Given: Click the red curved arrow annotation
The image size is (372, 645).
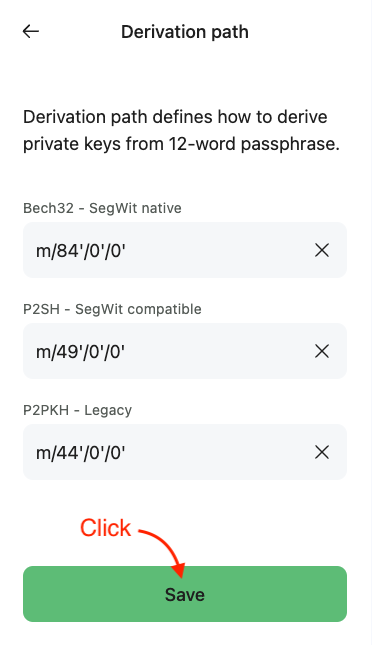Looking at the screenshot, I should (x=165, y=551).
